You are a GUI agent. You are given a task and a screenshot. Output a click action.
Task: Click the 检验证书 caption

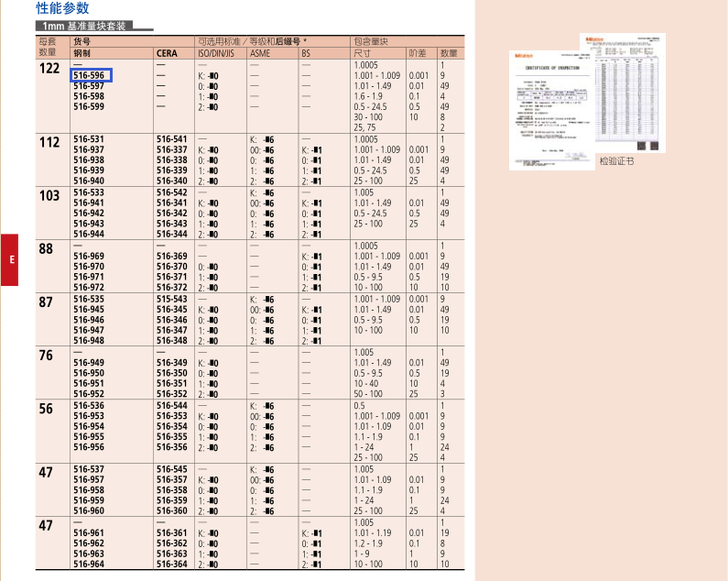[616, 160]
